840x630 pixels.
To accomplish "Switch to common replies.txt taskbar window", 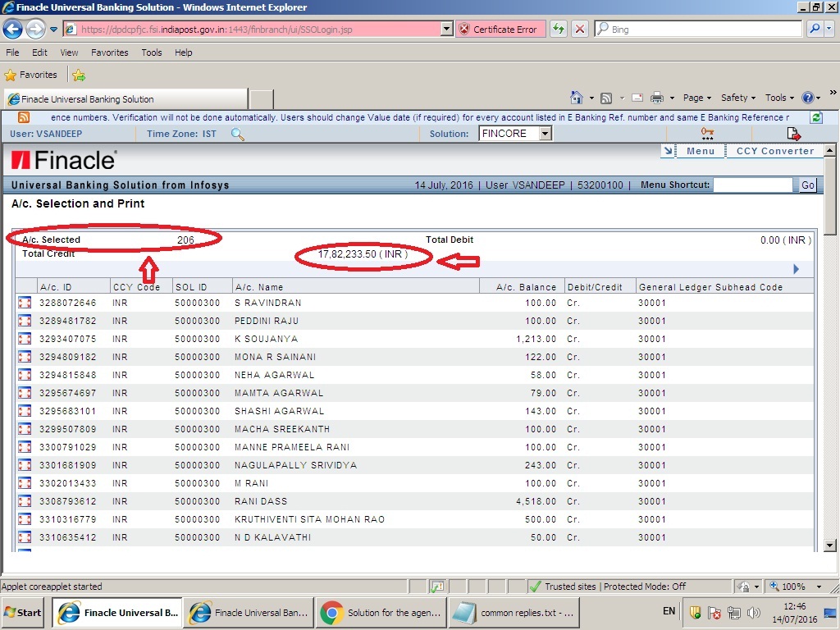I will click(x=513, y=613).
